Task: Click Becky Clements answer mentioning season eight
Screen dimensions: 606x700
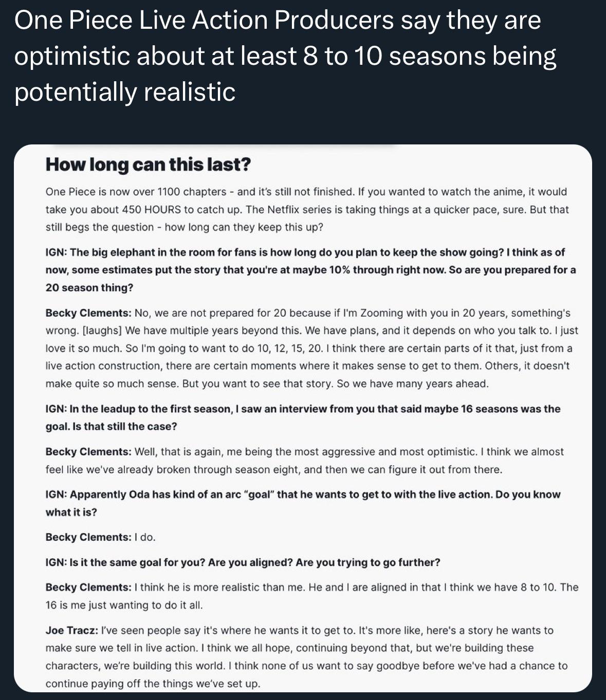Action: [x=304, y=460]
